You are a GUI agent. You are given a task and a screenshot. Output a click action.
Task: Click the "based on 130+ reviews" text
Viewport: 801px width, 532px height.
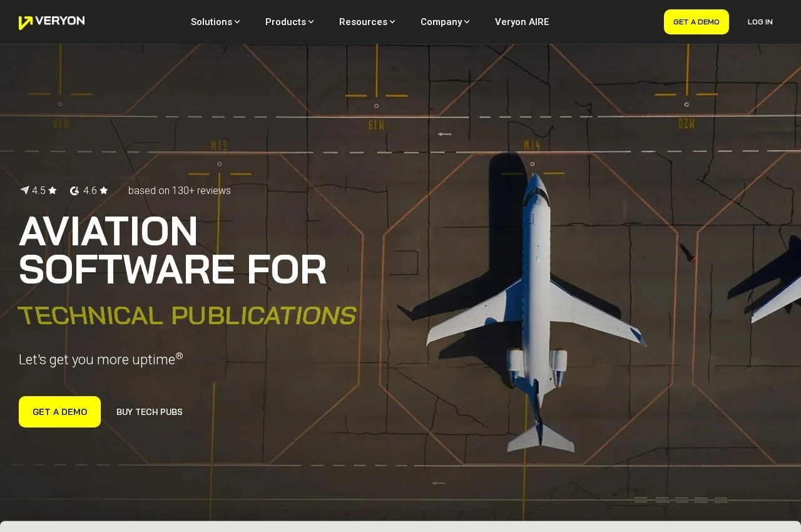pyautogui.click(x=180, y=190)
